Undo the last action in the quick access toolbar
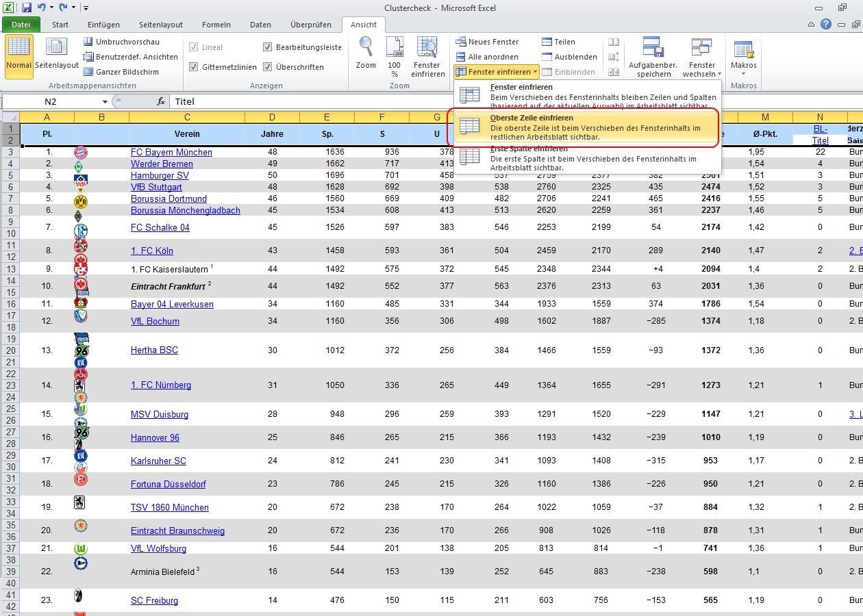The height and width of the screenshot is (616, 863). point(41,8)
